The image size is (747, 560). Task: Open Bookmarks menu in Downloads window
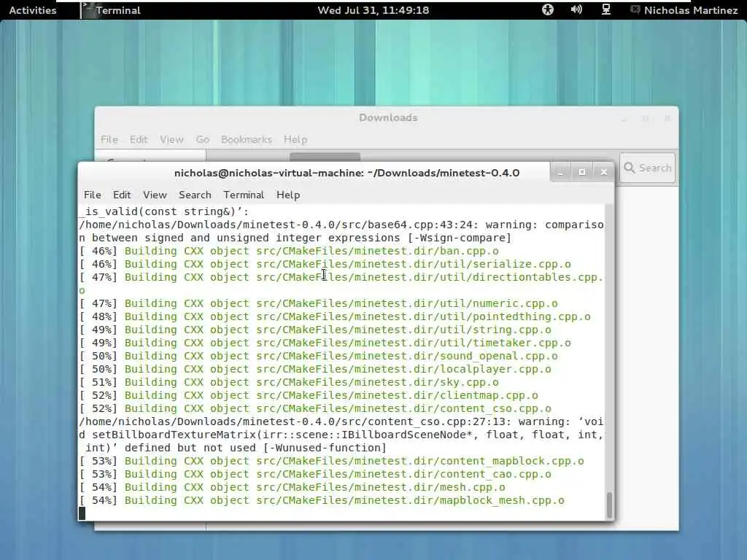(x=247, y=139)
